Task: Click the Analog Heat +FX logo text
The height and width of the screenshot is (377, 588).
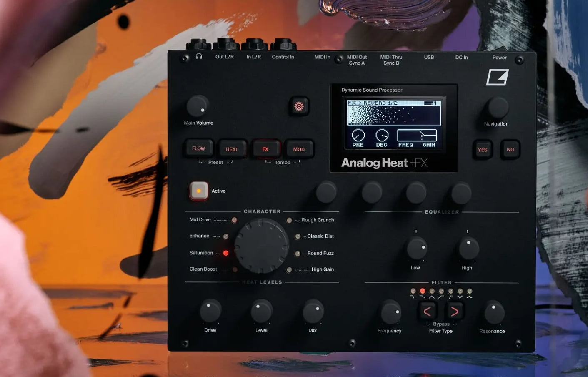Action: tap(384, 163)
